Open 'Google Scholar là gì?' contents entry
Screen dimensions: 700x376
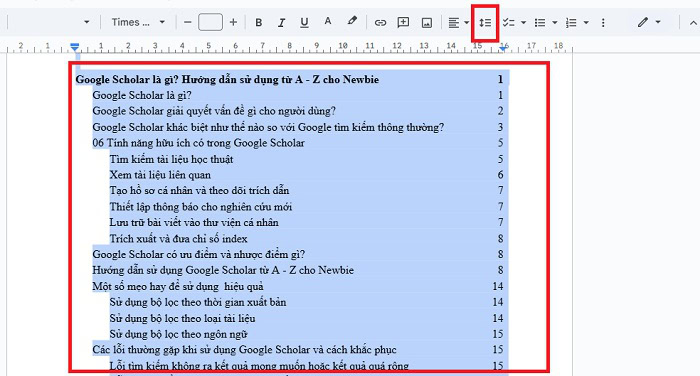142,95
